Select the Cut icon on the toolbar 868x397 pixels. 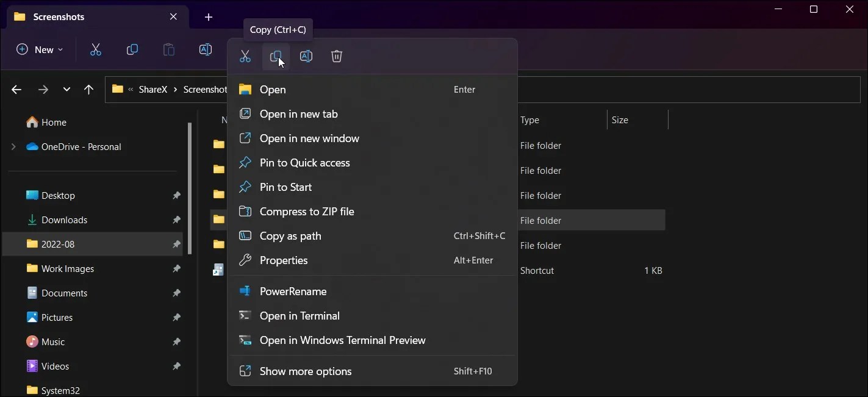[x=95, y=49]
